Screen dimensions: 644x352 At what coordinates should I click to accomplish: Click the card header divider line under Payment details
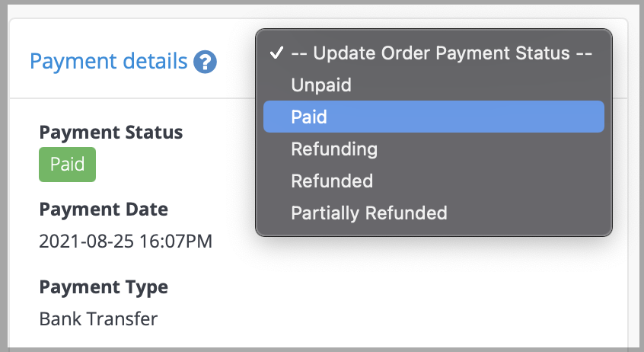[x=132, y=98]
